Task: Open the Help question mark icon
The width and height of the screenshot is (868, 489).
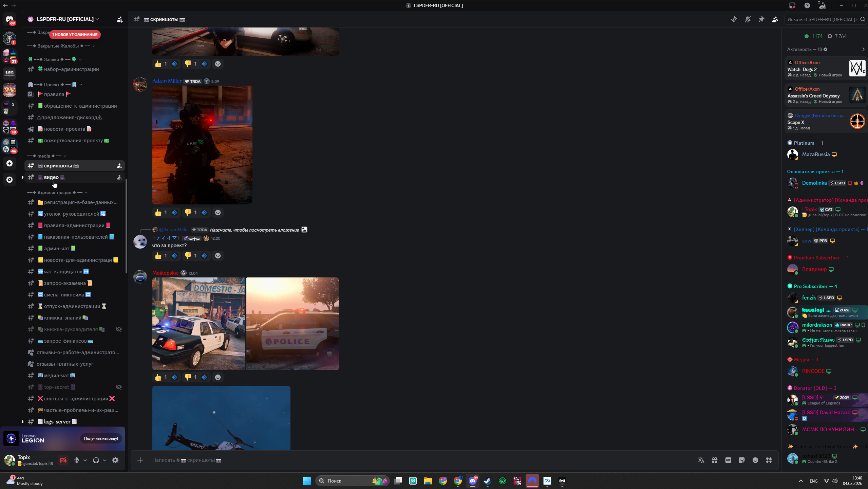Action: click(807, 5)
